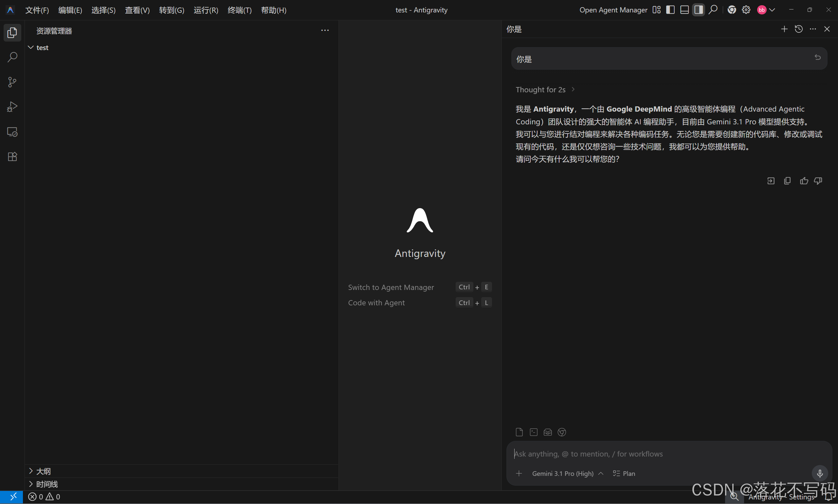Viewport: 838px width, 504px height.
Task: Copy the agent response
Action: click(x=787, y=181)
